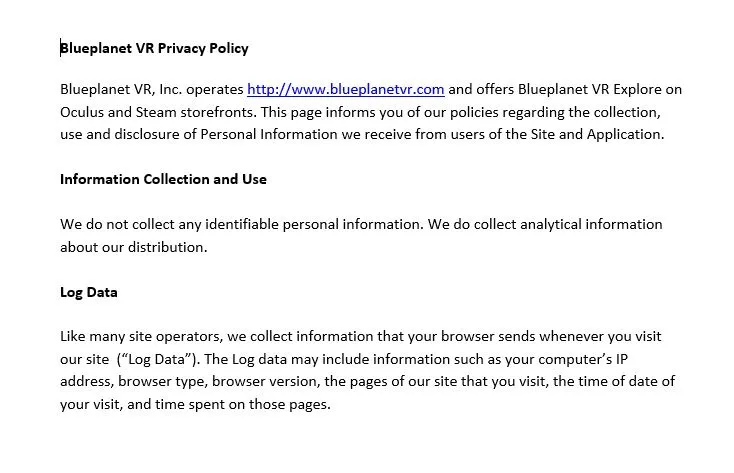This screenshot has width=734, height=473.
Task: Place cursor on the word "Oculus"
Action: pyautogui.click(x=83, y=112)
